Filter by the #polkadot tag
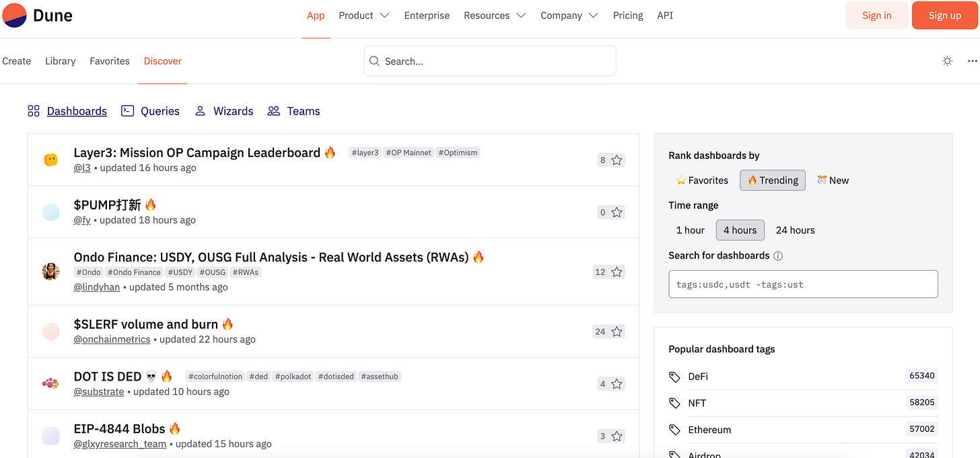 (x=293, y=377)
